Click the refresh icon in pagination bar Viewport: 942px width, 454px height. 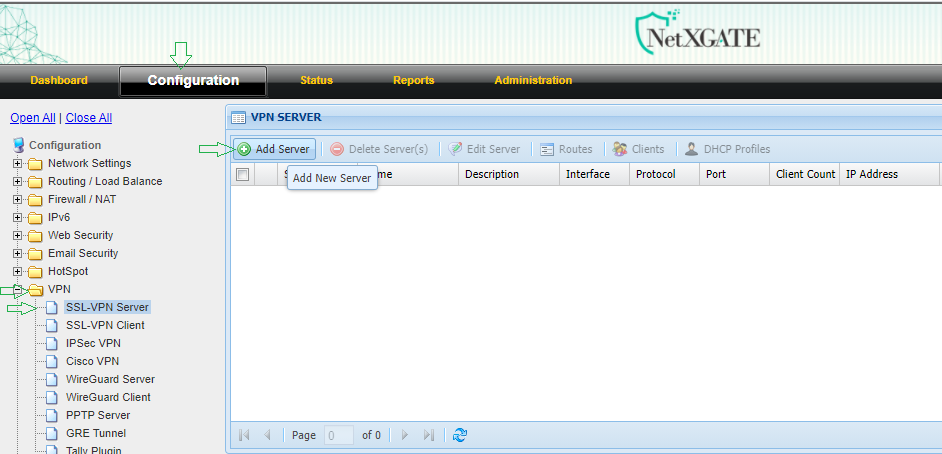point(460,435)
